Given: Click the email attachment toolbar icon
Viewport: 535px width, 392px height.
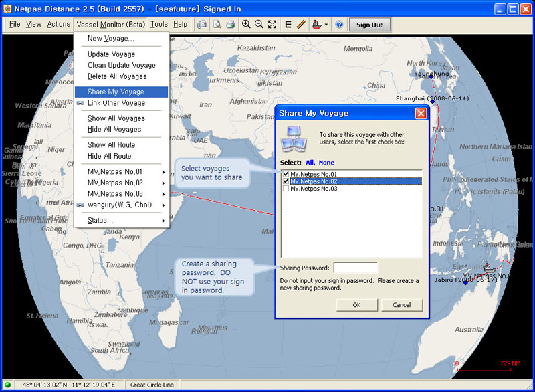Looking at the screenshot, I should tap(202, 25).
